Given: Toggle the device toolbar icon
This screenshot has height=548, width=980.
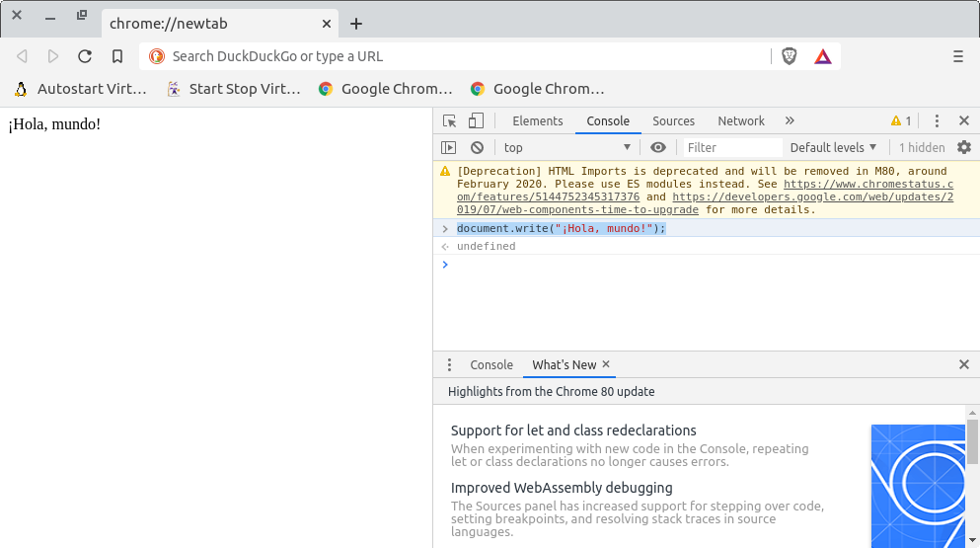Looking at the screenshot, I should 476,121.
